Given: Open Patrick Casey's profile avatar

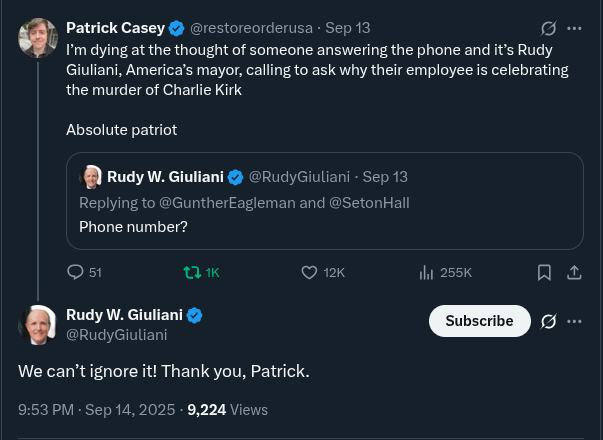Looking at the screenshot, I should [x=38, y=38].
